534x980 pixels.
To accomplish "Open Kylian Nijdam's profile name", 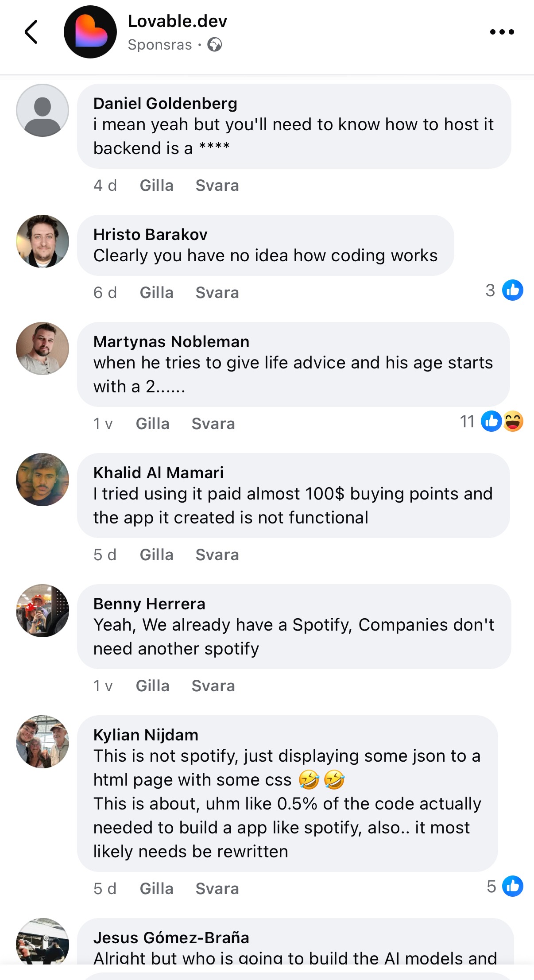I will pyautogui.click(x=146, y=735).
